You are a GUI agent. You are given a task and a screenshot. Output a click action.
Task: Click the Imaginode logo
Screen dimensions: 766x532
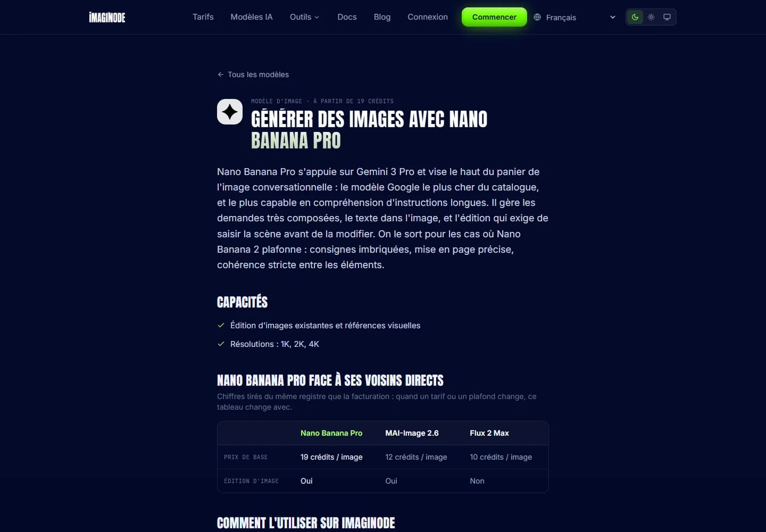[x=107, y=17]
